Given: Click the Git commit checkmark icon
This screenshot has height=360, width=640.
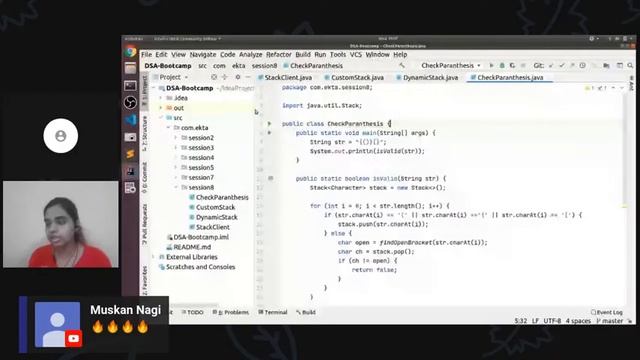Looking at the screenshot, I should point(562,65).
